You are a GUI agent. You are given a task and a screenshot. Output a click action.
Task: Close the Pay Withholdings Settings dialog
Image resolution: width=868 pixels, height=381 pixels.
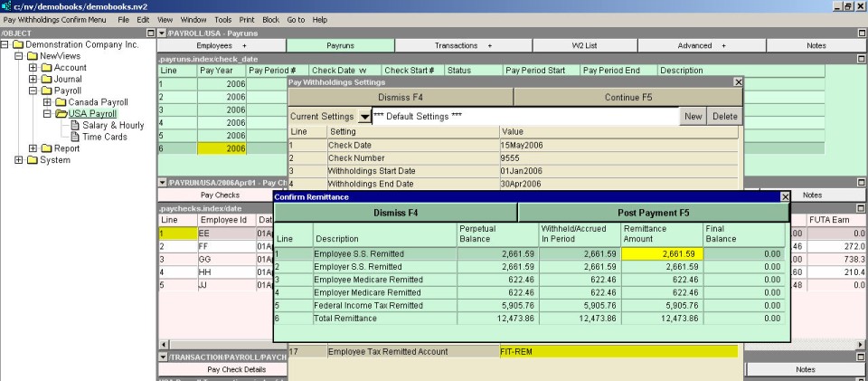[x=737, y=82]
